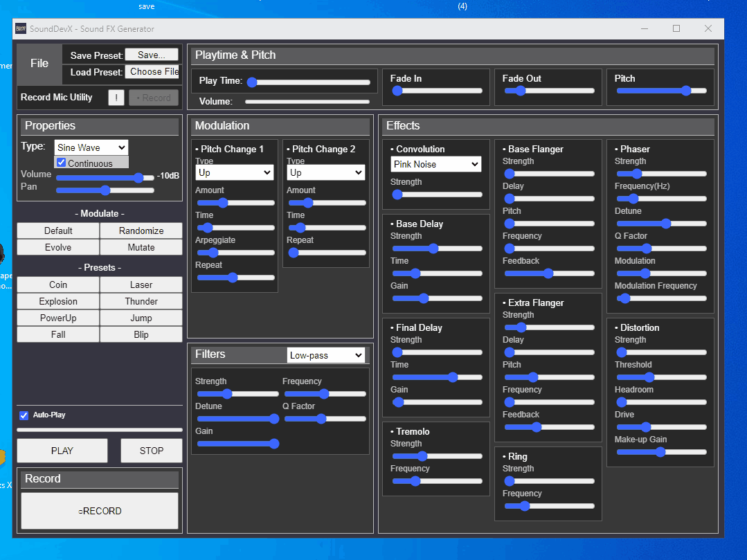Click the Mutate modulation button
This screenshot has width=747, height=560.
[141, 246]
